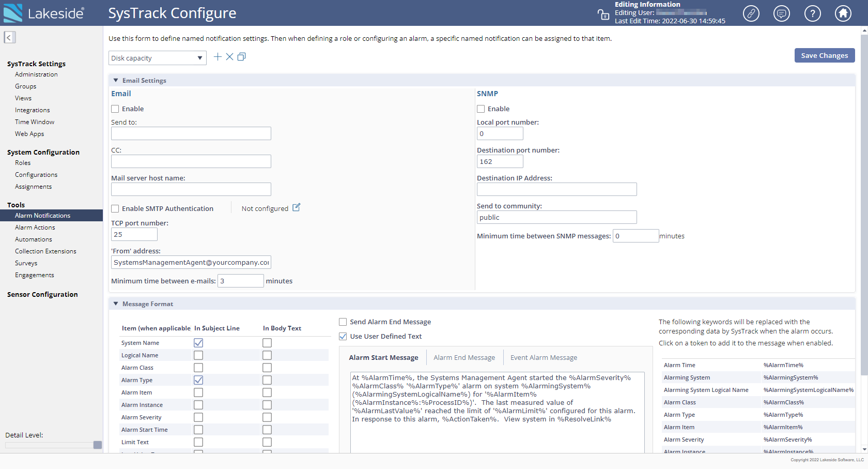Check Logical Name In Body Text
Image resolution: width=868 pixels, height=469 pixels.
coord(267,355)
